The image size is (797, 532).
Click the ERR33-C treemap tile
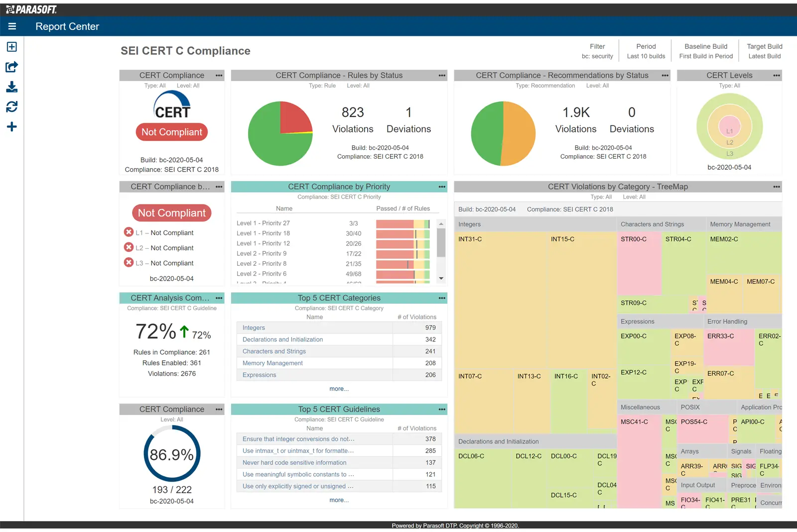[x=729, y=347]
